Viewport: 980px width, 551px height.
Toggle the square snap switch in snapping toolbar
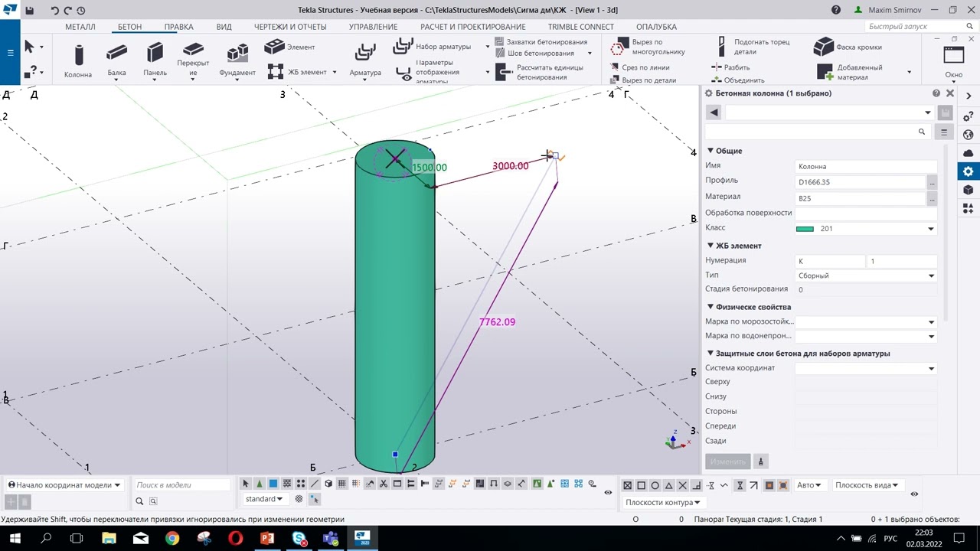642,485
